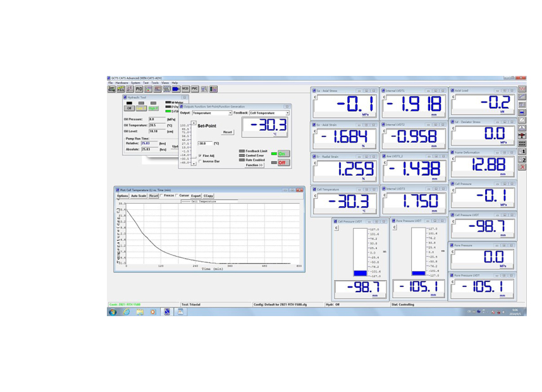Click the set-point value input field
This screenshot has width=542, height=392.
[206, 144]
